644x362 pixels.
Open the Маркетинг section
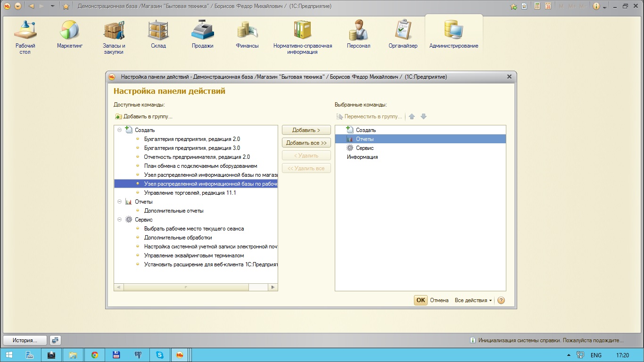[x=70, y=35]
